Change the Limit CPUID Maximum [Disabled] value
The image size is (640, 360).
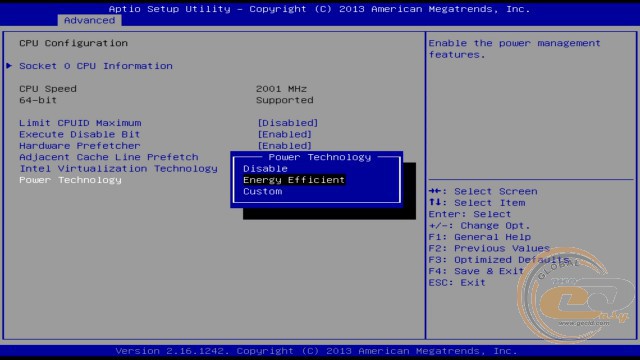(x=287, y=123)
